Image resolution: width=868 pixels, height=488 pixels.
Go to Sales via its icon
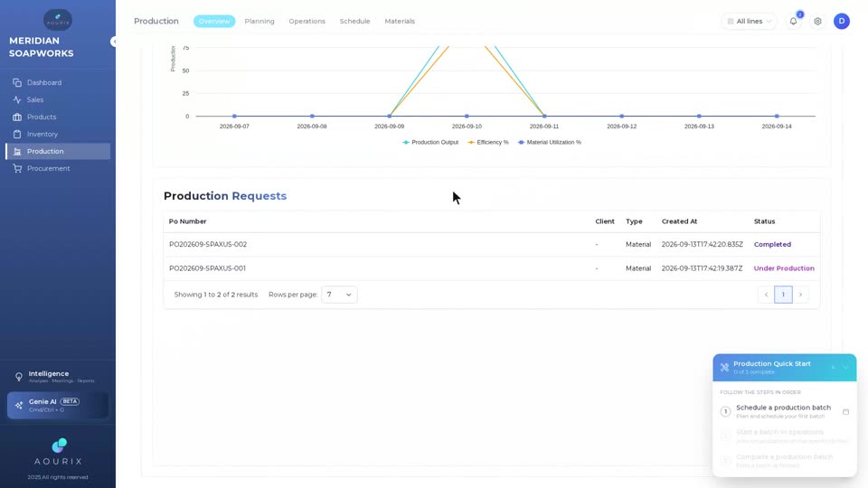tap(17, 99)
